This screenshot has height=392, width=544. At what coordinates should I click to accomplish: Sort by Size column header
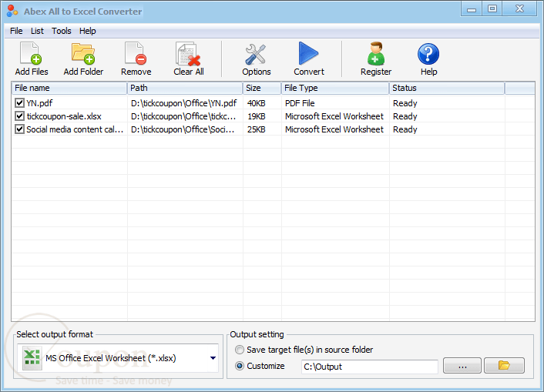tap(262, 88)
